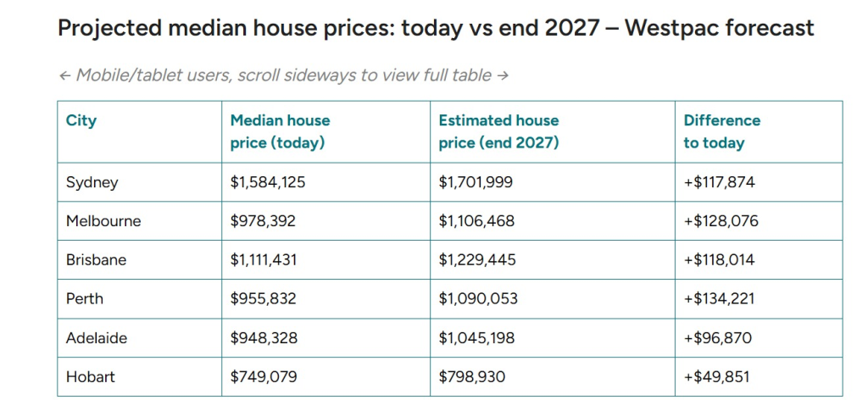The height and width of the screenshot is (411, 868).
Task: Select the Perth city cell
Action: coord(84,299)
